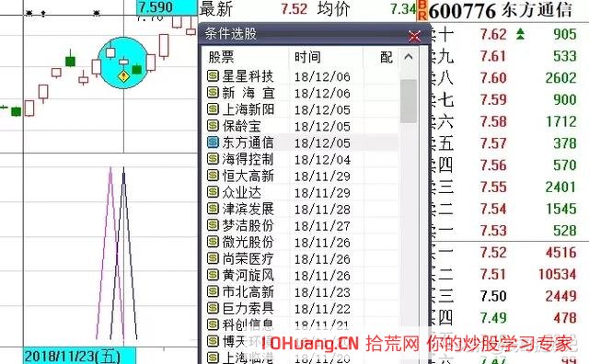Select the 尚荣医疗 stock row
589x364 pixels.
[x=301, y=258]
